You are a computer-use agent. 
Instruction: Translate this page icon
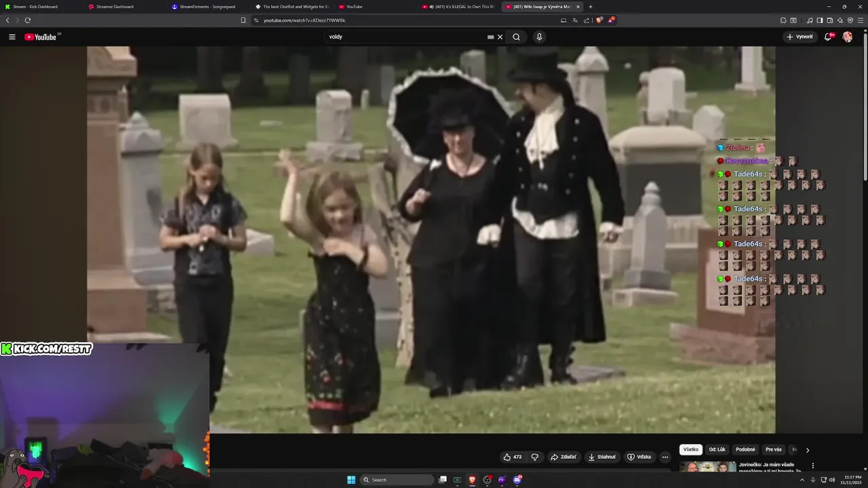[x=575, y=20]
